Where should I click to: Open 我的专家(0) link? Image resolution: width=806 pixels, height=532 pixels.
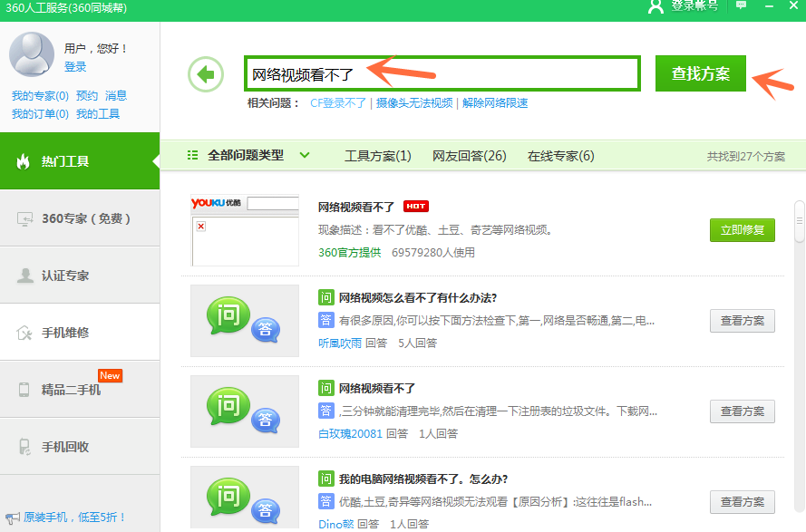40,95
